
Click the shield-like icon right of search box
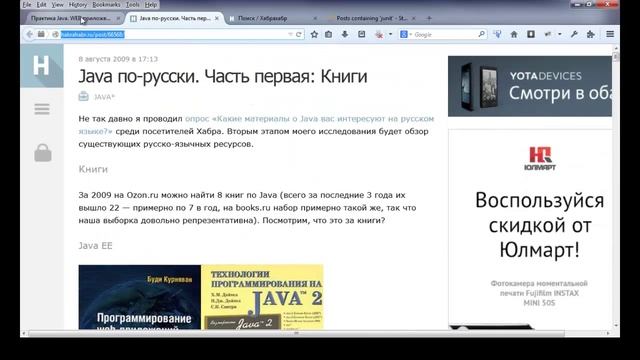pyautogui.click(x=497, y=35)
